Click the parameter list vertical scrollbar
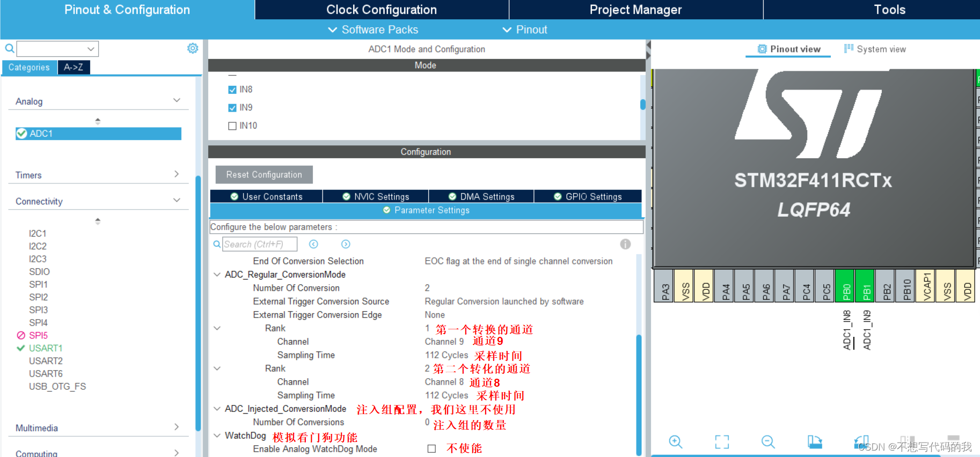980x457 pixels. coord(639,394)
